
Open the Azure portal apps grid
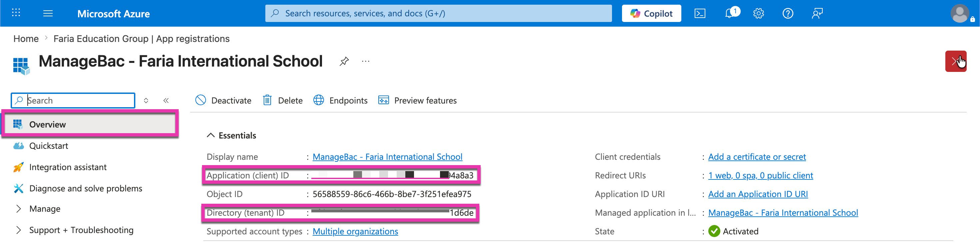[16, 13]
